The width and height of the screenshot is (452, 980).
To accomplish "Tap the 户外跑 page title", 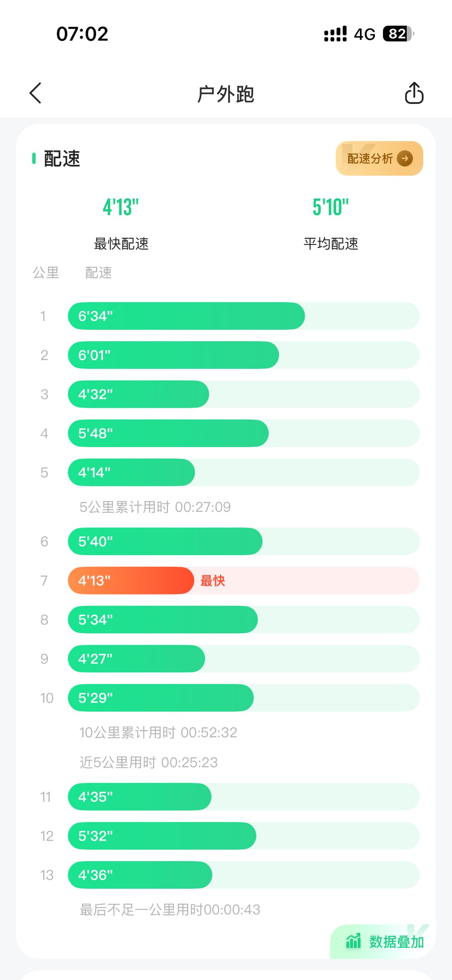I will (226, 94).
